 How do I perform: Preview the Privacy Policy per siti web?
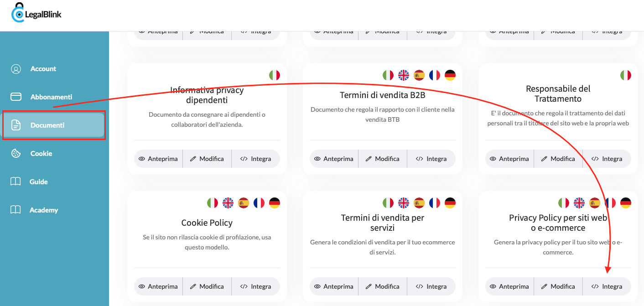(x=509, y=286)
